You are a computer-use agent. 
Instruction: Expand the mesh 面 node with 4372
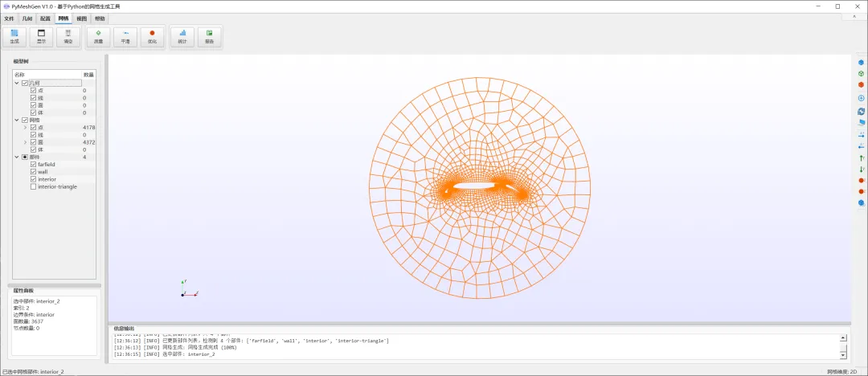coord(25,142)
